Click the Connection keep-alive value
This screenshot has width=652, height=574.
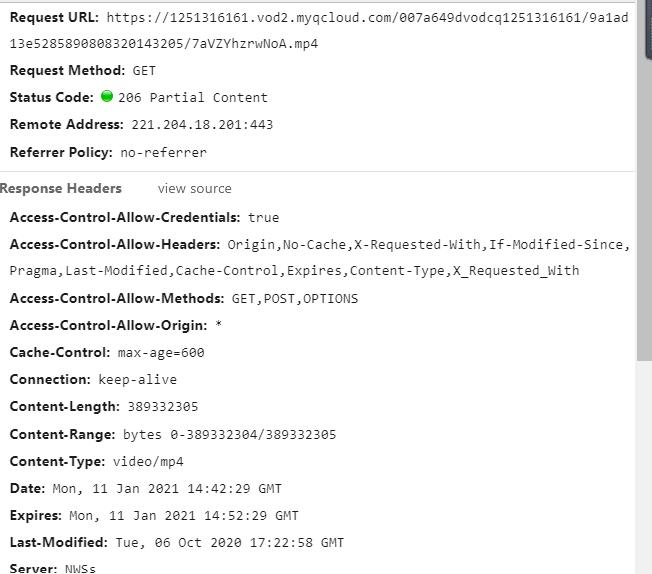pyautogui.click(x=138, y=379)
